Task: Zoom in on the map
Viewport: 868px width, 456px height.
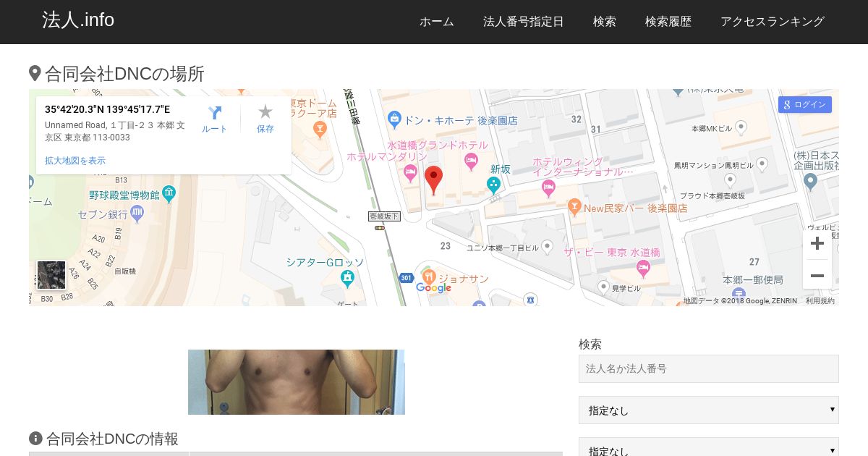Action: 817,243
